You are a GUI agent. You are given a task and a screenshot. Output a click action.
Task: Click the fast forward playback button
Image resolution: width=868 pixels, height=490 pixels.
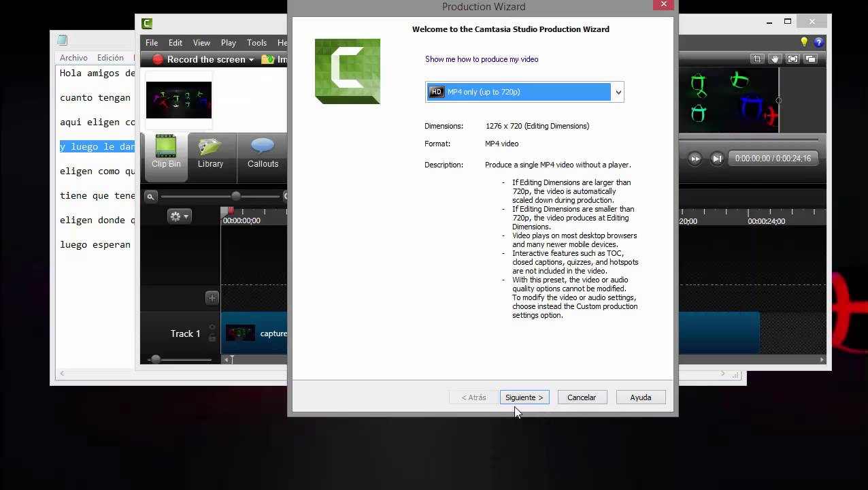click(x=695, y=159)
